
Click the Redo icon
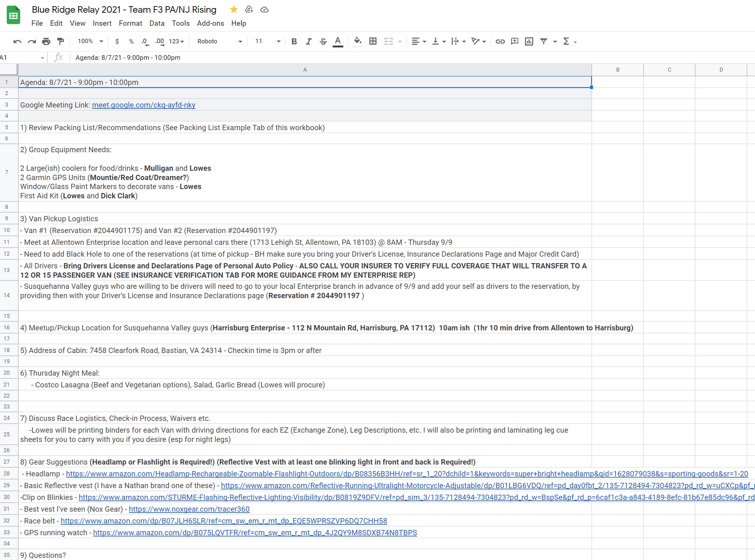click(x=32, y=41)
